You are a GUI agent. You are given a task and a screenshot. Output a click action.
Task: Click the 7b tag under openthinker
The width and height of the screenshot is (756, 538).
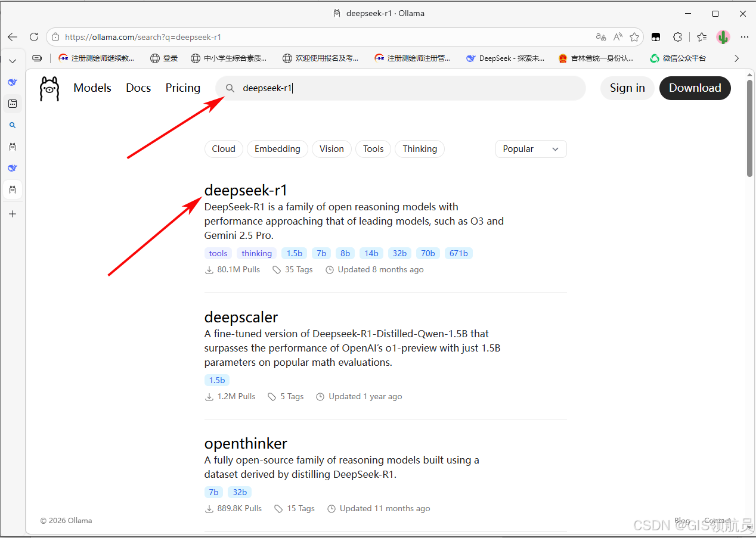coord(214,492)
